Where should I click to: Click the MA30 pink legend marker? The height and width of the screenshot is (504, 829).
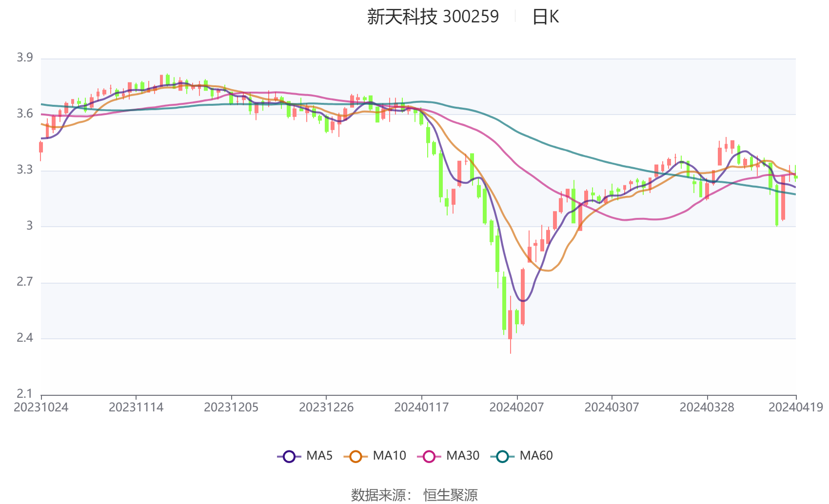coord(429,456)
